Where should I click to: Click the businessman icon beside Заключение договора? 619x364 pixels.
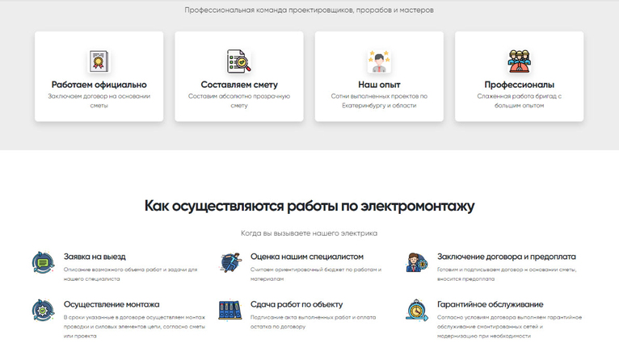point(417,262)
